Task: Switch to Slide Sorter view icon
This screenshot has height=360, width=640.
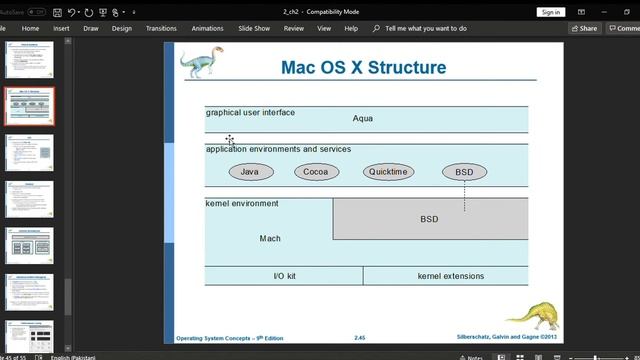Action: [520, 357]
